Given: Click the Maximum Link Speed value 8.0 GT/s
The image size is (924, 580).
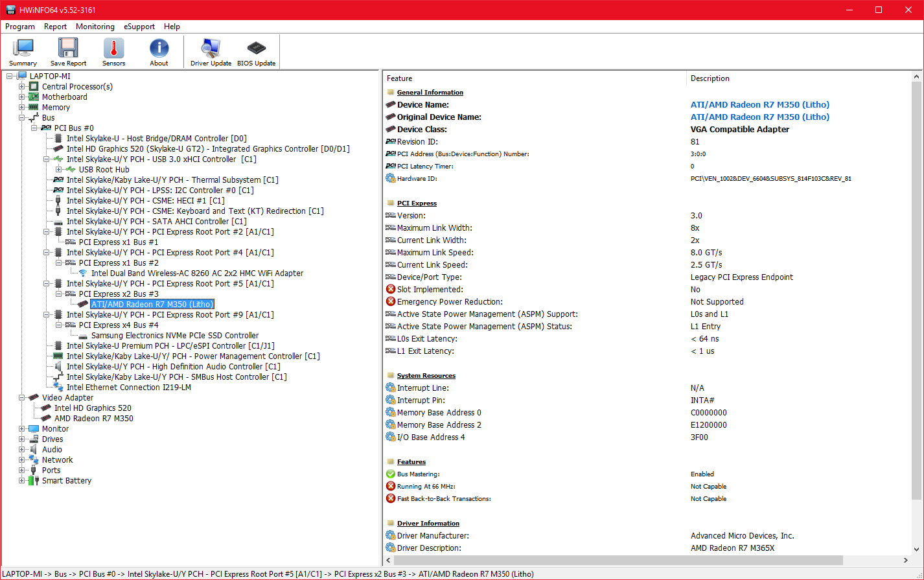Looking at the screenshot, I should tap(706, 253).
